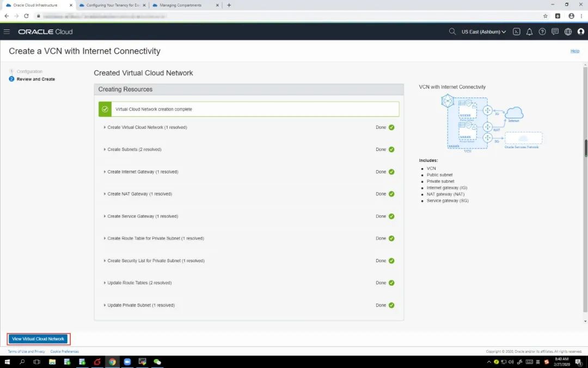This screenshot has width=588, height=368.
Task: Expand the Create NAT Gateway row
Action: point(139,194)
